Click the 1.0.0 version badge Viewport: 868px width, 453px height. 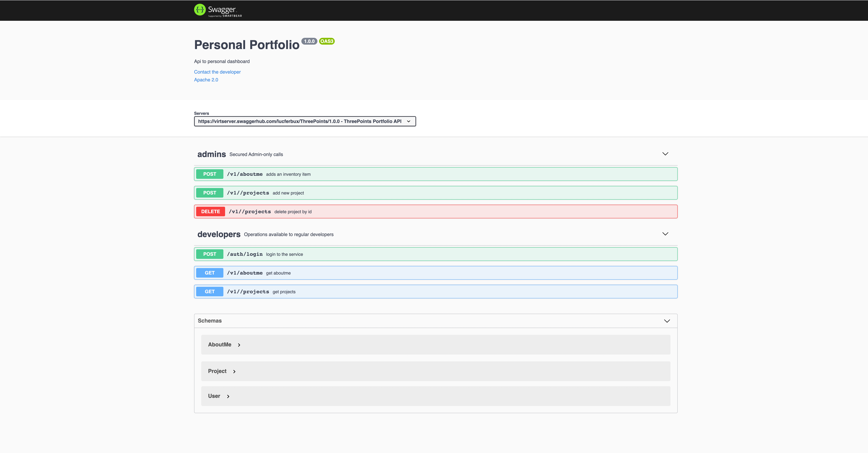click(x=309, y=41)
